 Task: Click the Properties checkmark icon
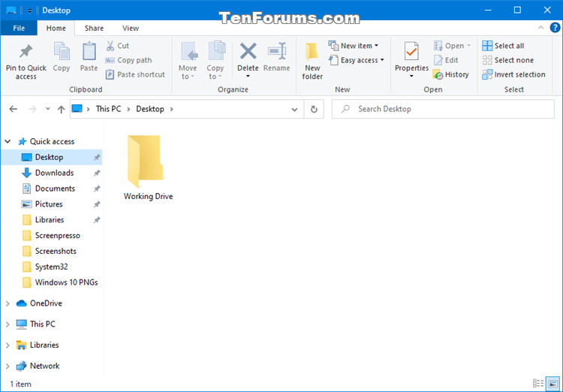[411, 52]
